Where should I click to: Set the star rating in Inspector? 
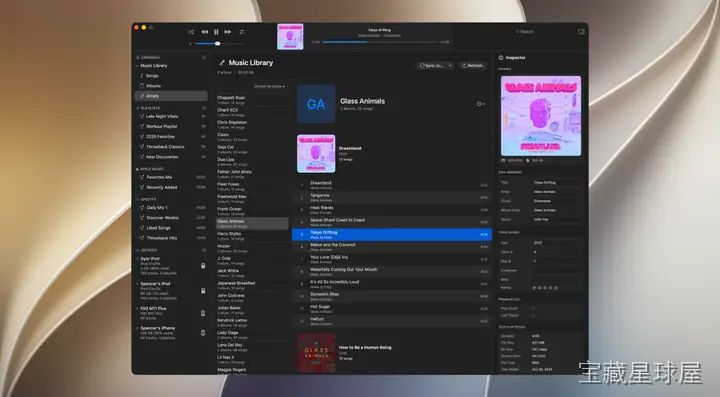545,288
